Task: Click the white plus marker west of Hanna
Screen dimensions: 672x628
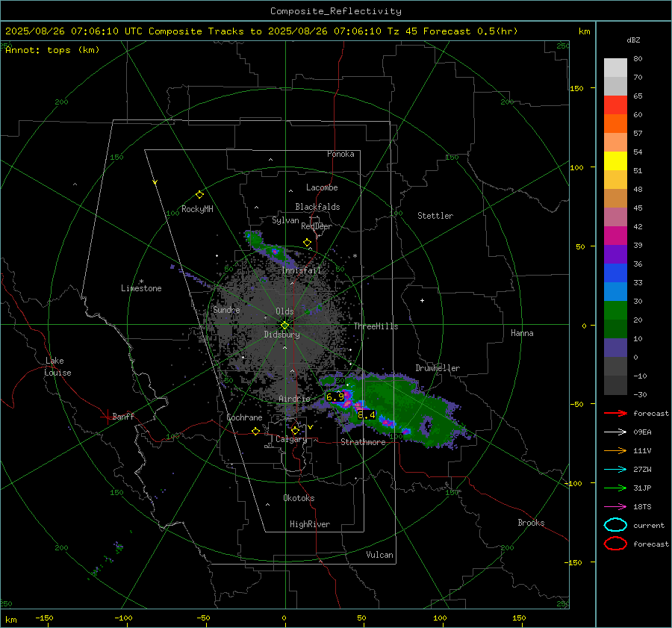Action: (x=422, y=300)
